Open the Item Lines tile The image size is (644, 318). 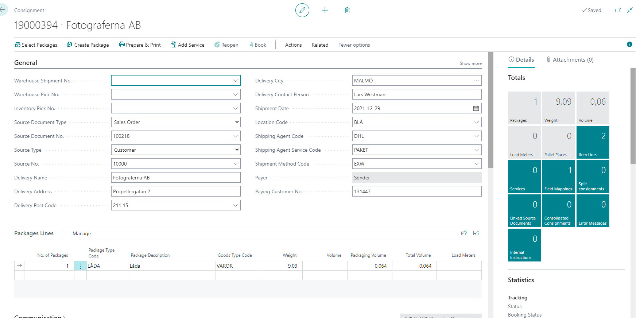(593, 142)
